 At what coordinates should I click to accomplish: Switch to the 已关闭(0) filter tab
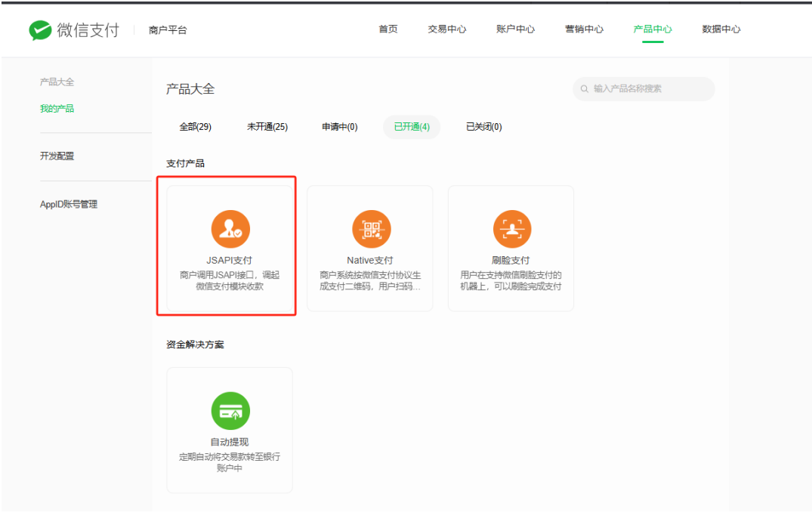pos(483,127)
